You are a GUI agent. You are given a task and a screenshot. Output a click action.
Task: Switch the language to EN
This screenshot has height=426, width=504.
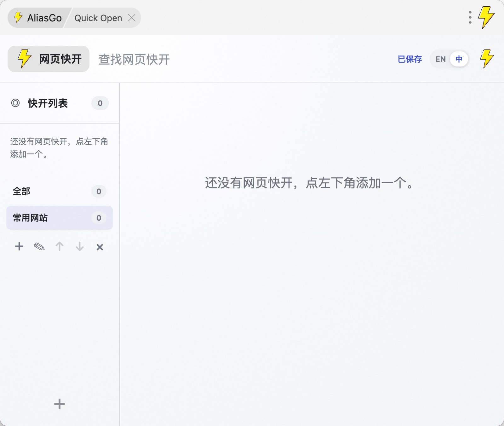click(x=440, y=59)
